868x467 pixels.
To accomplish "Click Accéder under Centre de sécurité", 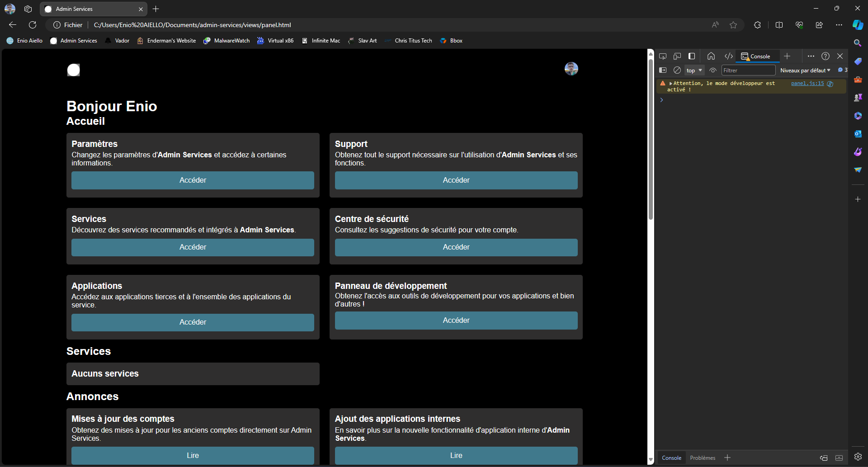I will point(456,247).
